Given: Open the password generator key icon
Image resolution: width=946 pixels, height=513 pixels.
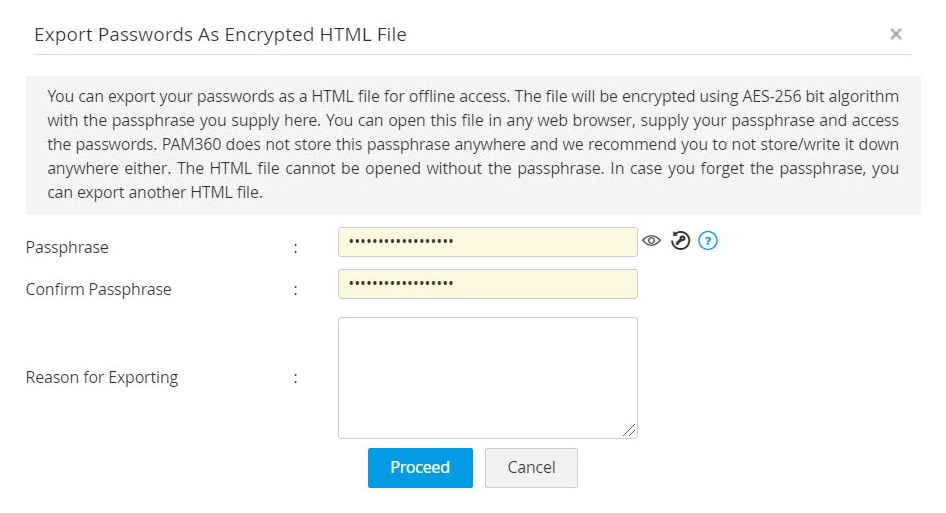Looking at the screenshot, I should (x=681, y=241).
